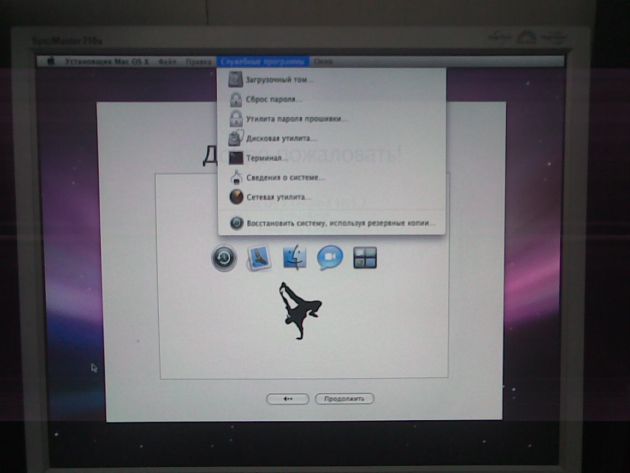
Task: Close the Служебные программы menu
Action: [263, 61]
